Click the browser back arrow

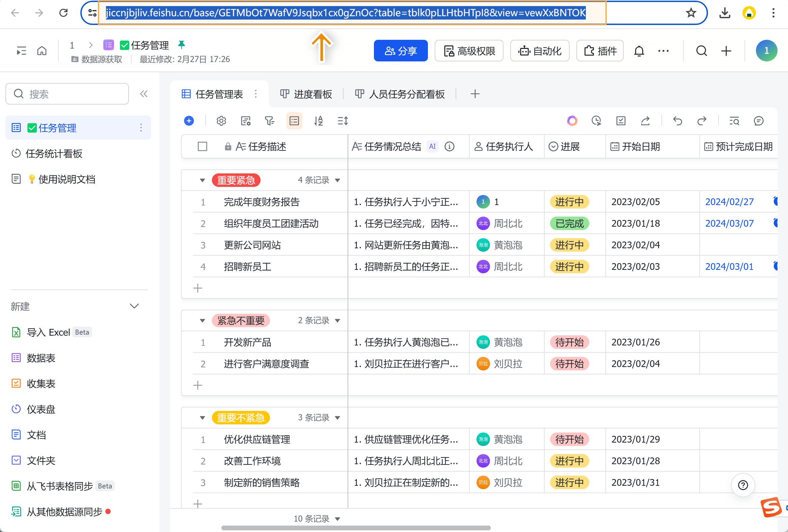pyautogui.click(x=15, y=13)
